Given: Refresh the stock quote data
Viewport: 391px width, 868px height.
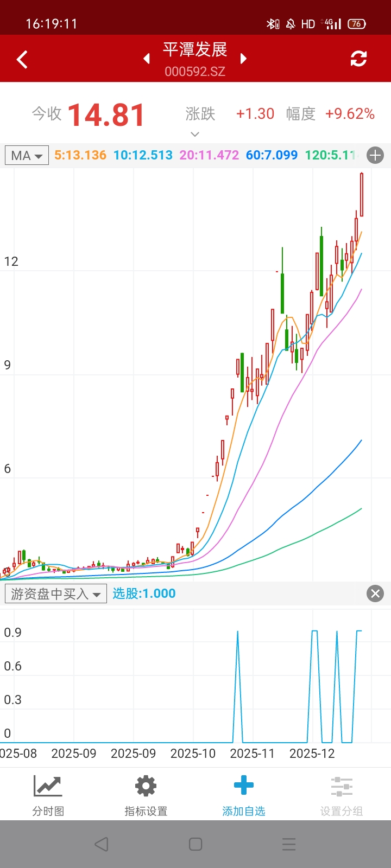Looking at the screenshot, I should click(x=358, y=59).
